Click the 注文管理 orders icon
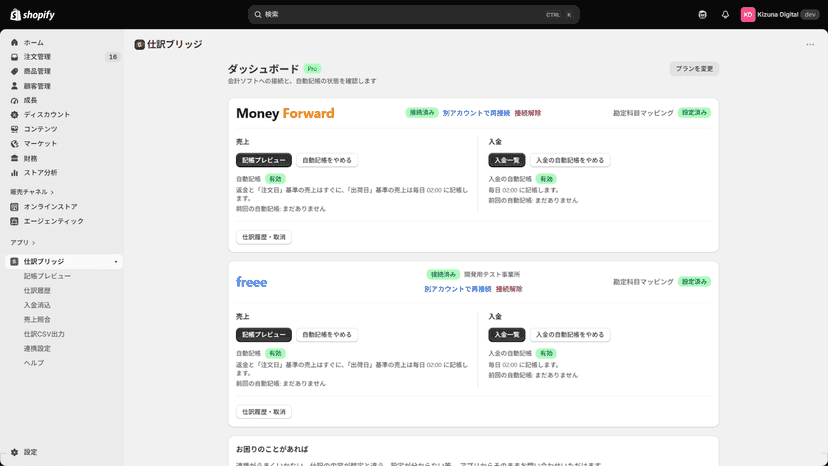 (14, 57)
